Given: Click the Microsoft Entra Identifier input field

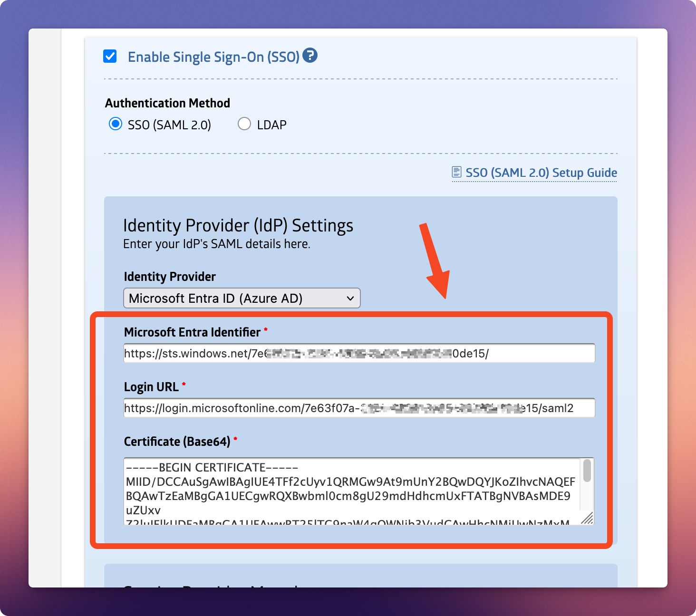Looking at the screenshot, I should (359, 353).
